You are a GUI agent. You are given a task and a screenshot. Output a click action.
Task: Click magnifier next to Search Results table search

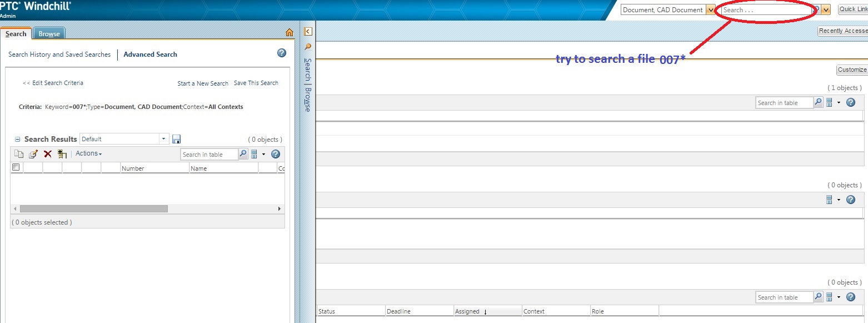point(243,154)
